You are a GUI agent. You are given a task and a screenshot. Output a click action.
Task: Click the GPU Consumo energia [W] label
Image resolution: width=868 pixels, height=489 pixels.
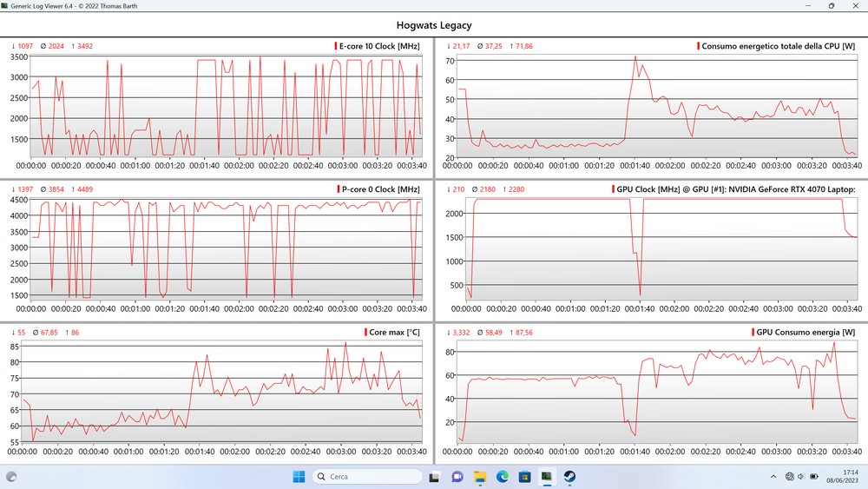[x=806, y=333]
